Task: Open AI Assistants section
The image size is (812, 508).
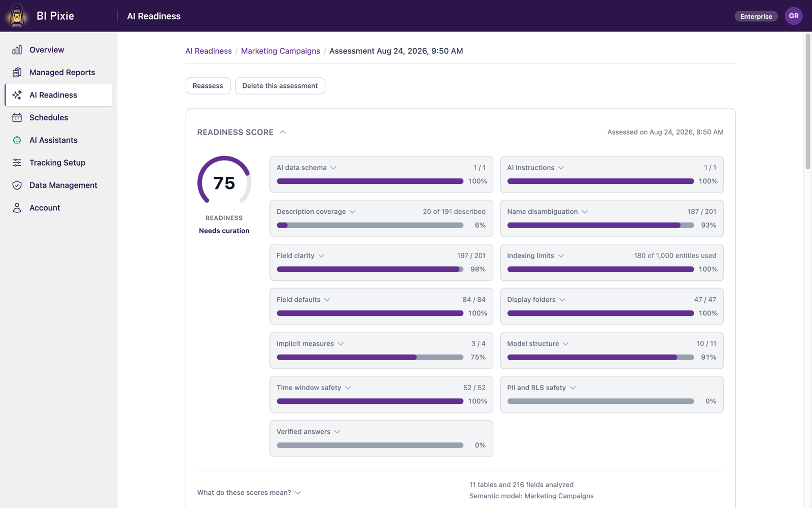Action: coord(59,140)
